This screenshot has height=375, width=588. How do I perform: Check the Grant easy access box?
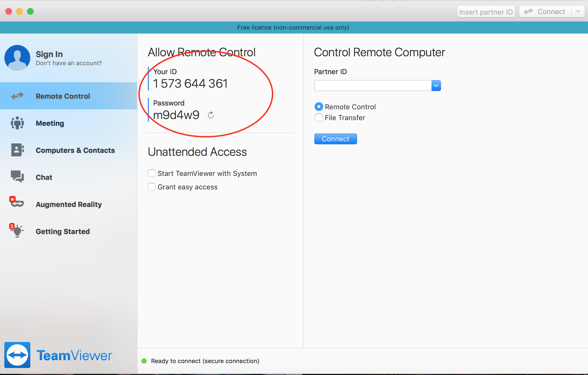click(152, 187)
